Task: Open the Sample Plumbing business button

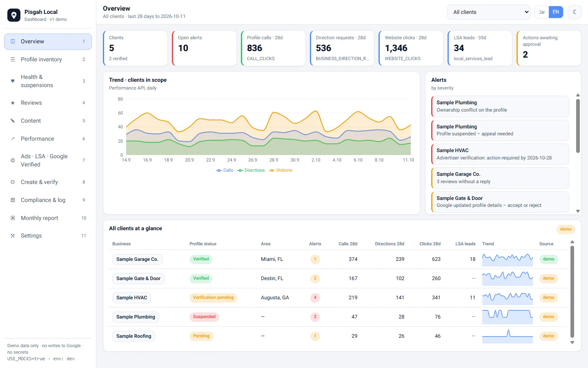Action: (136, 317)
